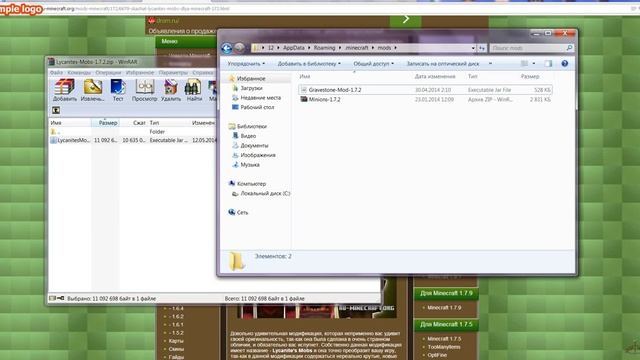The width and height of the screenshot is (640, 360).
Task: Toggle the Explorer preview pane icon
Action: tap(548, 63)
